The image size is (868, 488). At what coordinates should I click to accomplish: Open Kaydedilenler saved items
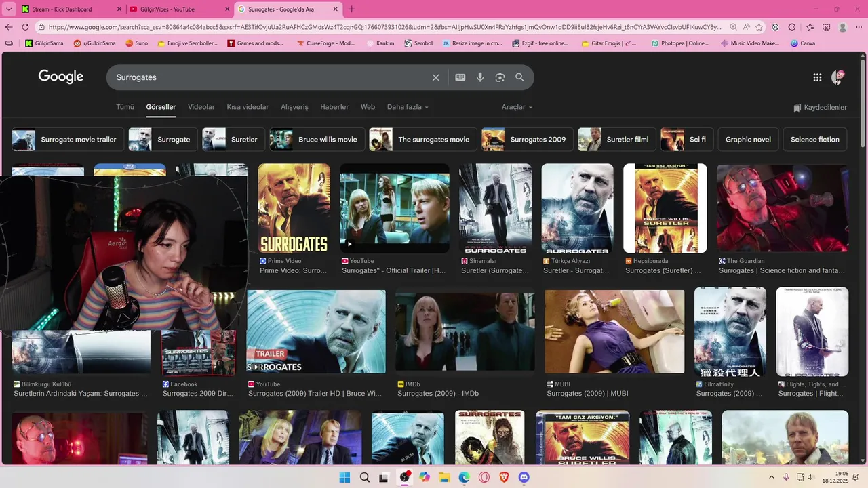[820, 107]
